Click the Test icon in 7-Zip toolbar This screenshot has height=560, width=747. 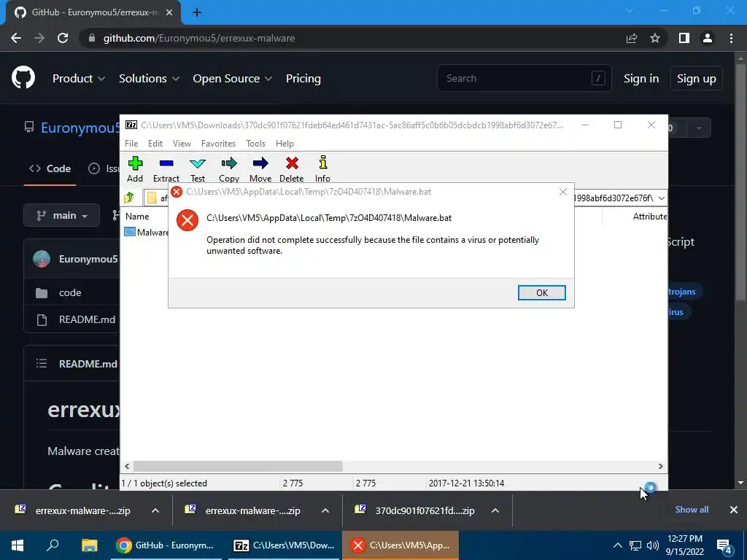(198, 163)
